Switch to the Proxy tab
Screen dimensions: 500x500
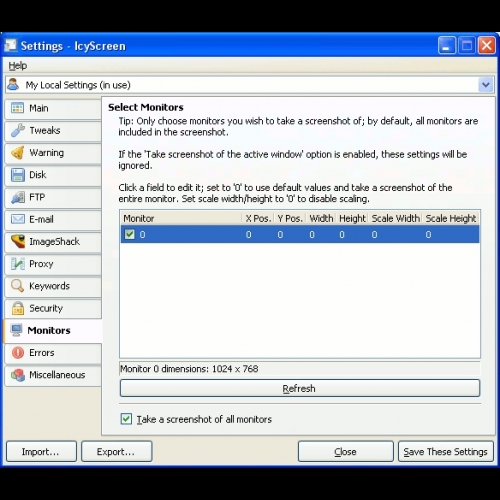click(x=53, y=264)
